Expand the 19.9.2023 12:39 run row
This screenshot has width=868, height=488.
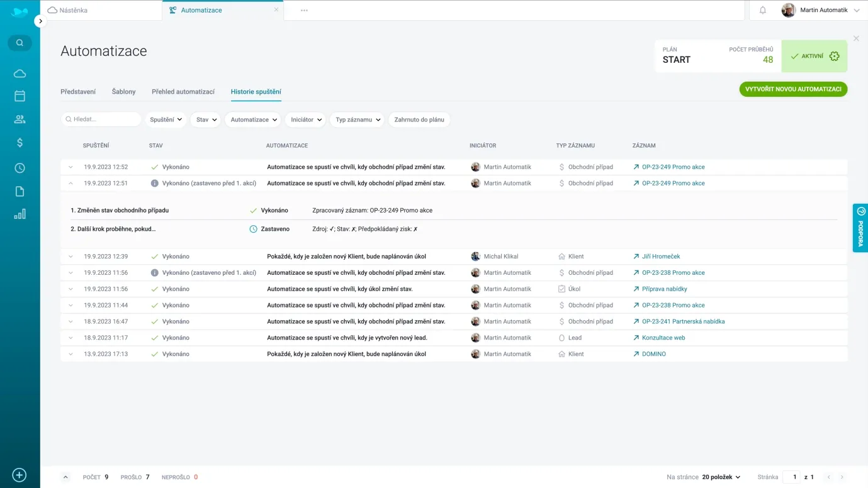pyautogui.click(x=70, y=257)
